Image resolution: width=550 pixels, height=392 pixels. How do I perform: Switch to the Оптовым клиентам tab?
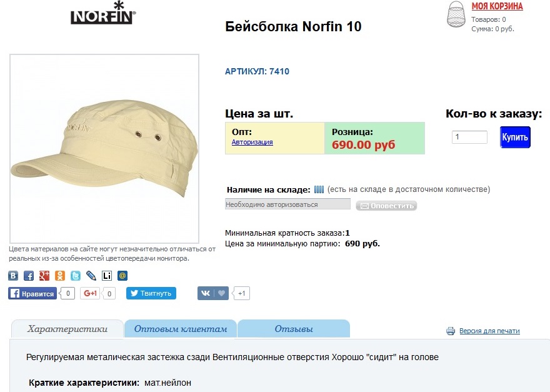tap(180, 329)
